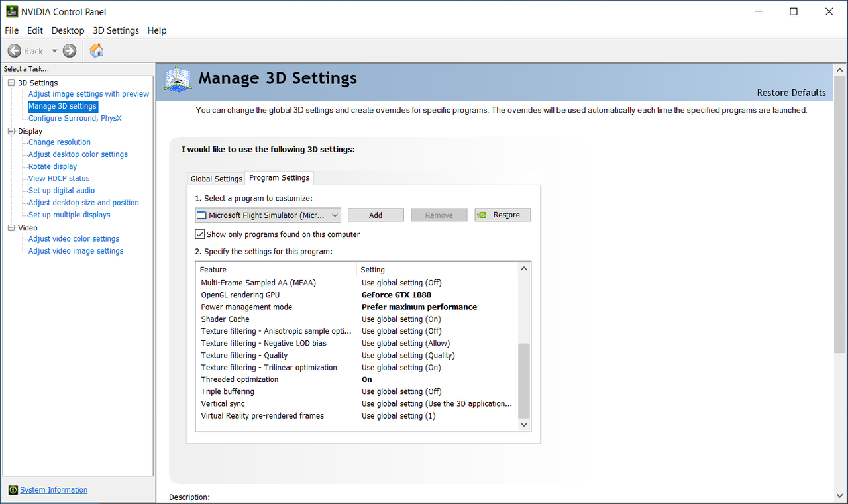
Task: Open the program selection dropdown
Action: click(268, 215)
